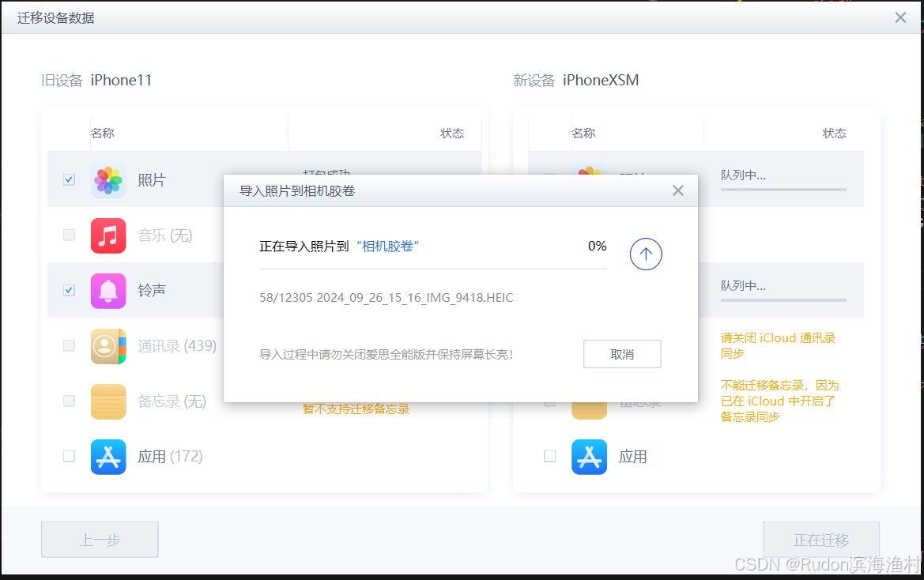
Task: Close the 导入照片到相机胶卷 dialog
Action: click(678, 190)
